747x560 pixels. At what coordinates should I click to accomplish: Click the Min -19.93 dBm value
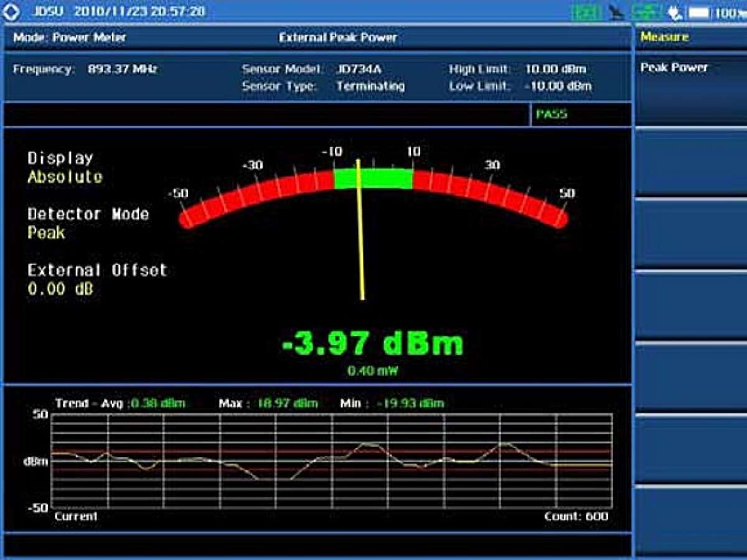pyautogui.click(x=410, y=403)
